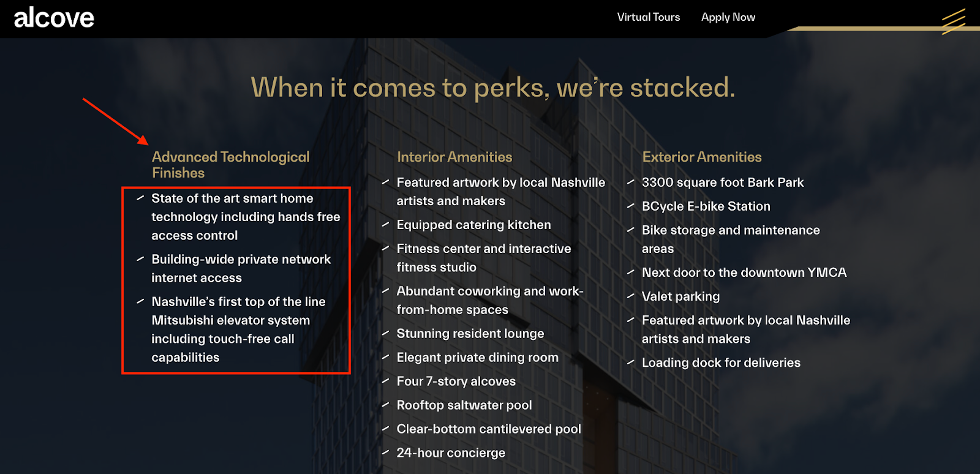Click the "Exterior Amenities" heading
This screenshot has height=474, width=980.
tap(702, 157)
